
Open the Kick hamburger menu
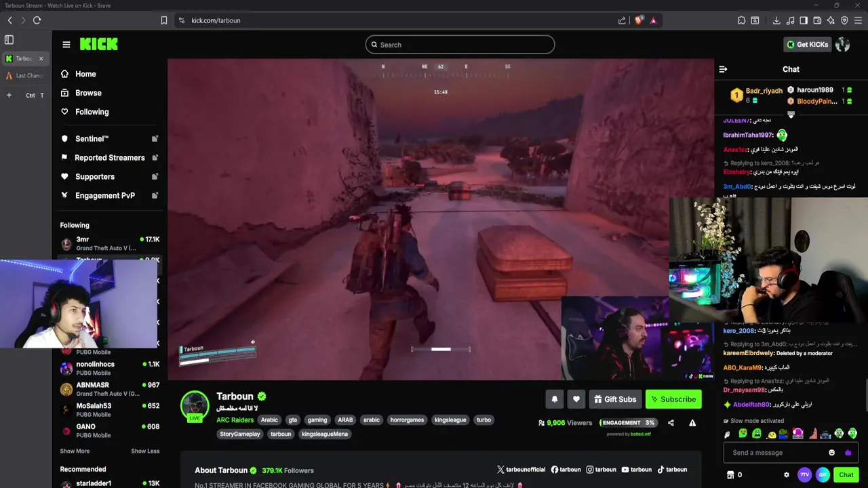pos(66,45)
